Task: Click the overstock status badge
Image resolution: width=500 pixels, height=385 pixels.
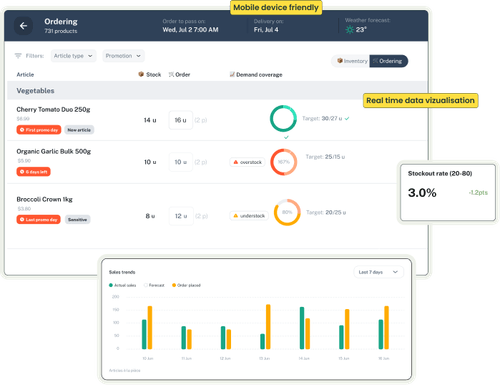Action: pos(247,162)
